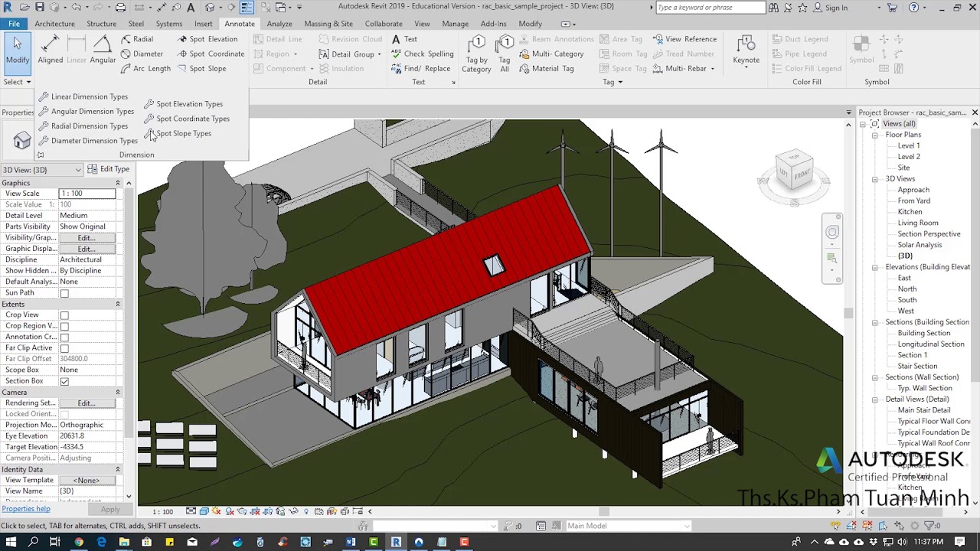Edit the View Scale 1 : 100 field
The image size is (980, 551).
tap(87, 194)
